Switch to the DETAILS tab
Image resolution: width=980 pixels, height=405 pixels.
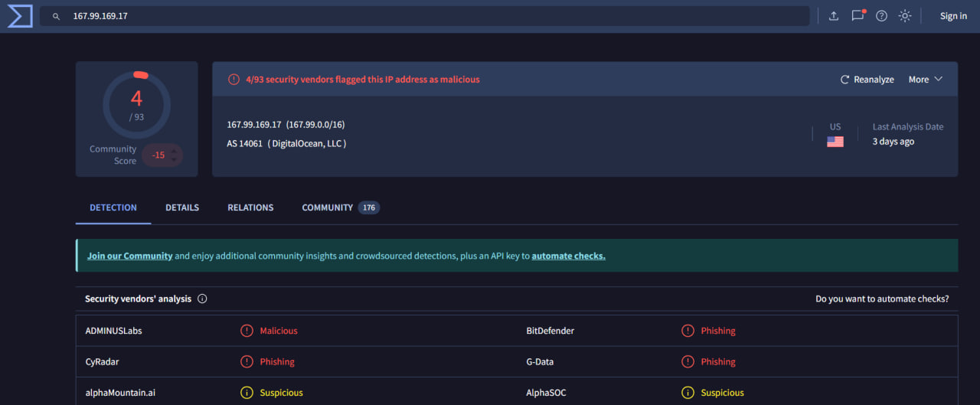tap(182, 207)
